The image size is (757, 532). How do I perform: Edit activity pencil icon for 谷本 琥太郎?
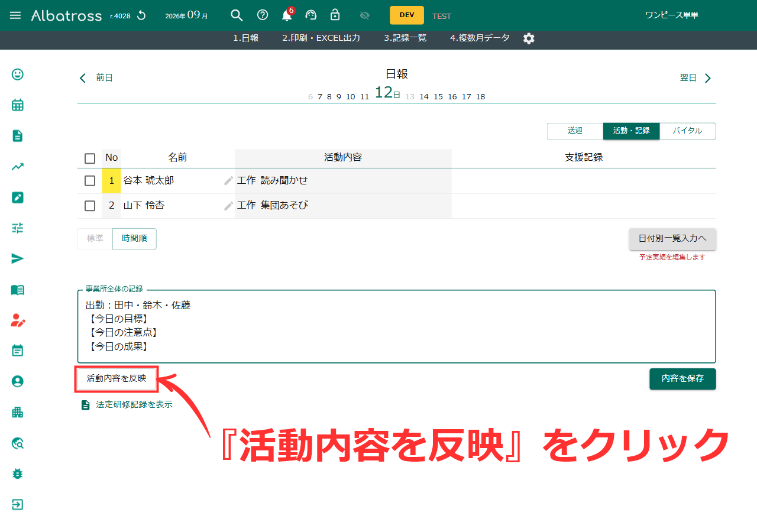tap(229, 181)
